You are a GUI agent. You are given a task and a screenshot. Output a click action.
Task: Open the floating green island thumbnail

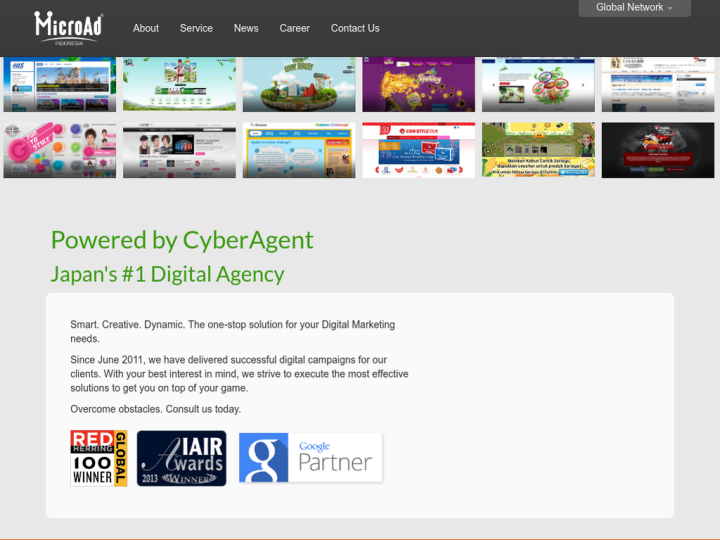(x=299, y=84)
